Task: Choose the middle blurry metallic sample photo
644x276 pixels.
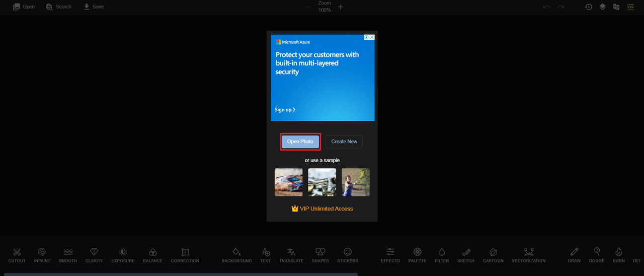Action: [322, 182]
